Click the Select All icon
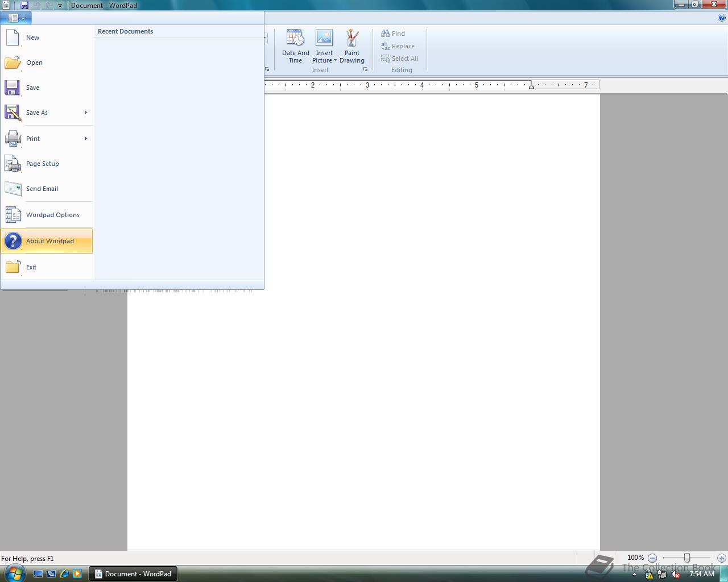This screenshot has height=582, width=728. tap(385, 59)
